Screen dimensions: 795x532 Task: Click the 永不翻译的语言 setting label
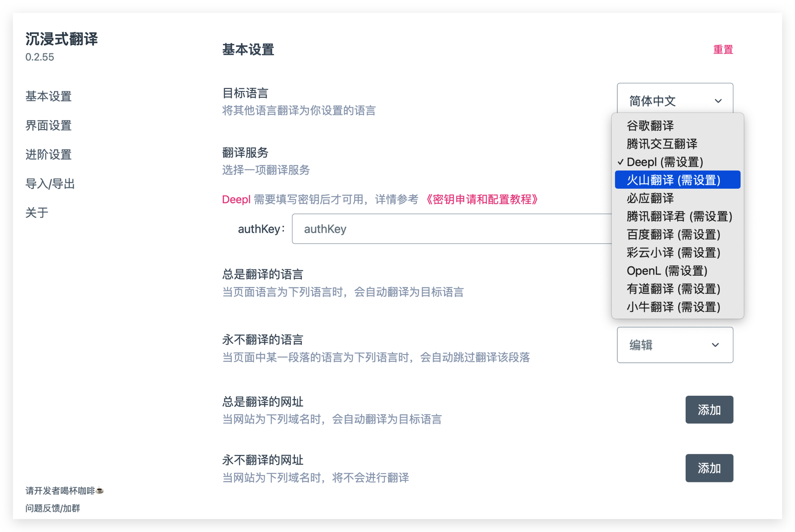[263, 340]
